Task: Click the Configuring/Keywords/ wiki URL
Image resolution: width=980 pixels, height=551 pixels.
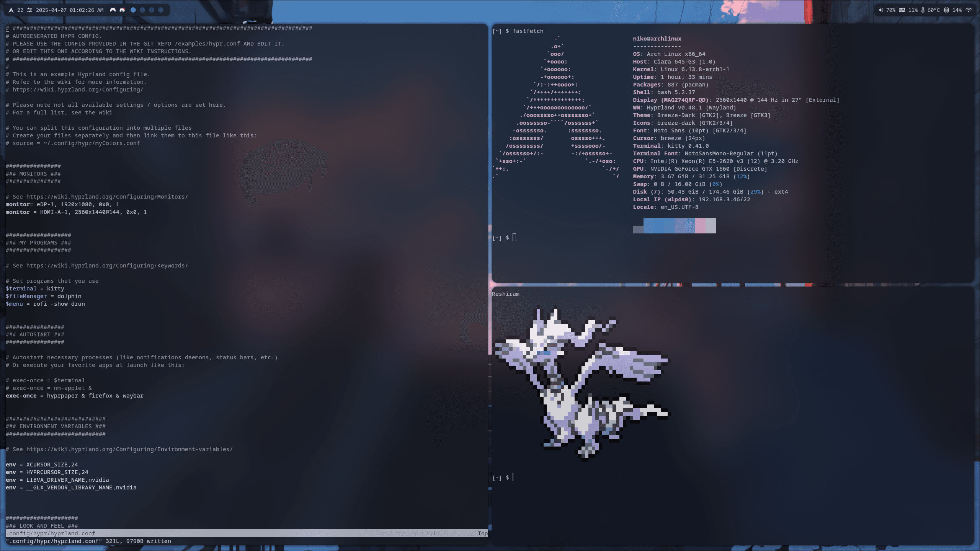Action: pos(107,266)
